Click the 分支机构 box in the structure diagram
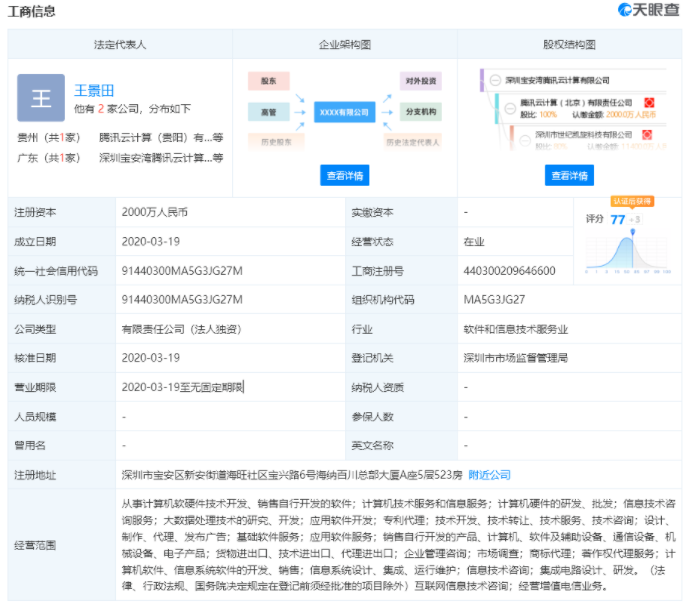 click(421, 112)
